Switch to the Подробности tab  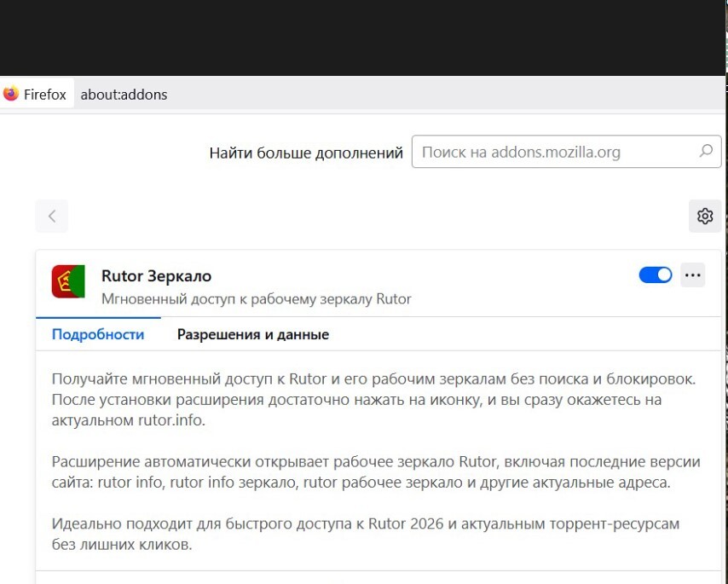pos(98,334)
